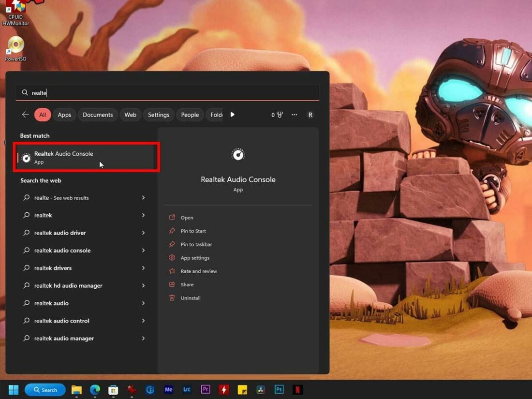Expand the chevron beside 'realtek'
The image size is (532, 399).
point(144,215)
